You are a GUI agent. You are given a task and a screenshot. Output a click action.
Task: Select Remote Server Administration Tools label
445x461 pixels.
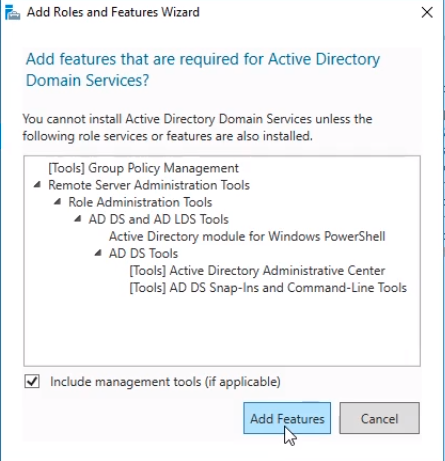click(149, 185)
